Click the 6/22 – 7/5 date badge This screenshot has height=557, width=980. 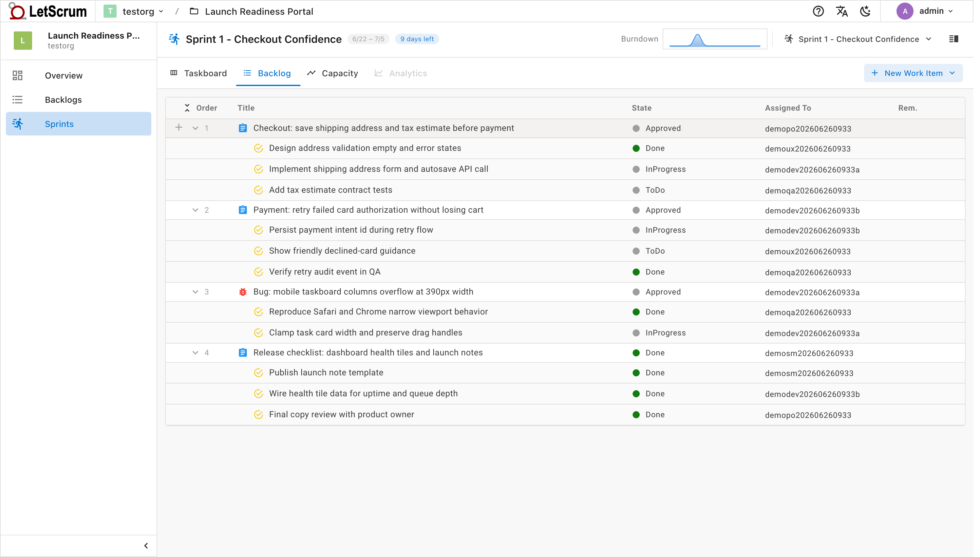[x=368, y=39]
